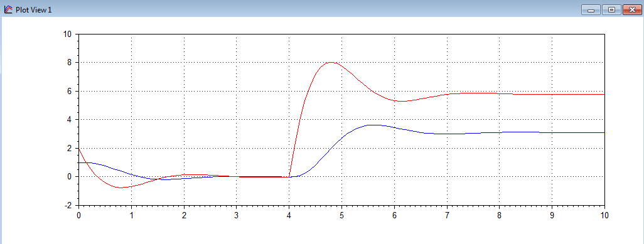Minimize the Plot View 1 window
The image size is (644, 244).
591,10
